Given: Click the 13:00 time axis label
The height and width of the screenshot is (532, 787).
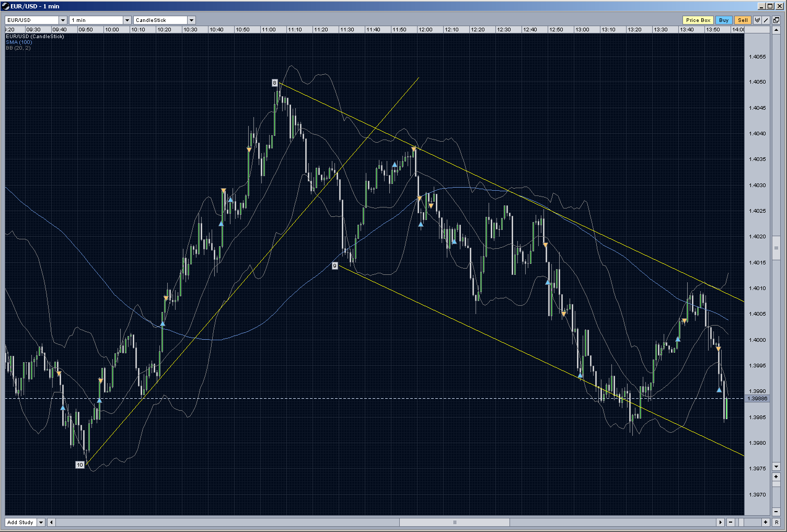Looking at the screenshot, I should 582,30.
